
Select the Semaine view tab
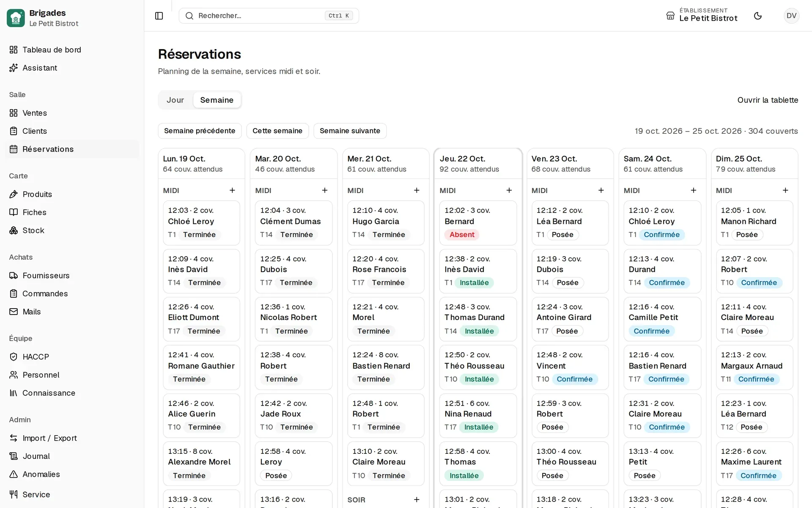tap(217, 100)
